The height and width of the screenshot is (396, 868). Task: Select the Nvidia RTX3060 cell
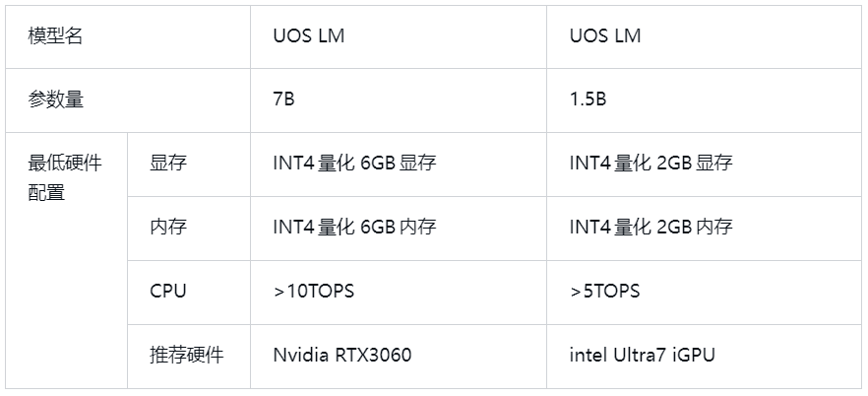point(342,355)
